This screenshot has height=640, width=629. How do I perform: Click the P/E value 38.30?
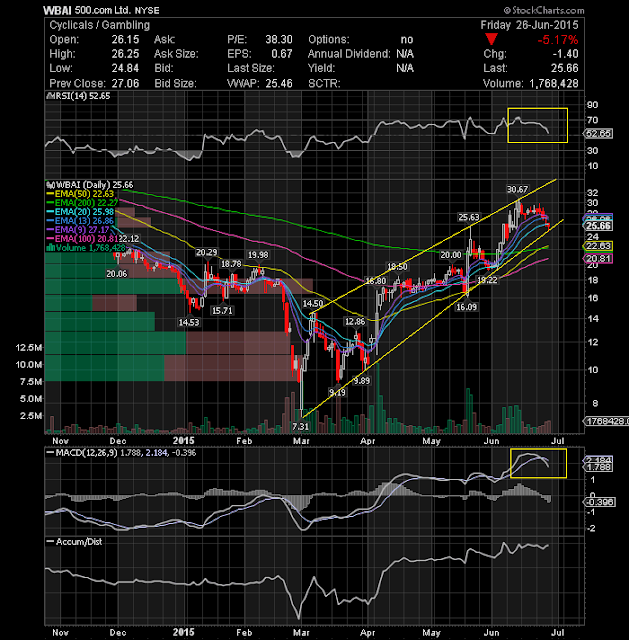click(x=279, y=40)
